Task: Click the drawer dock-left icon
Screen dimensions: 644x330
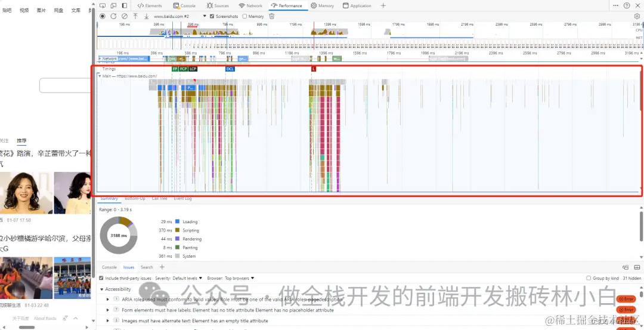Action: [626, 267]
